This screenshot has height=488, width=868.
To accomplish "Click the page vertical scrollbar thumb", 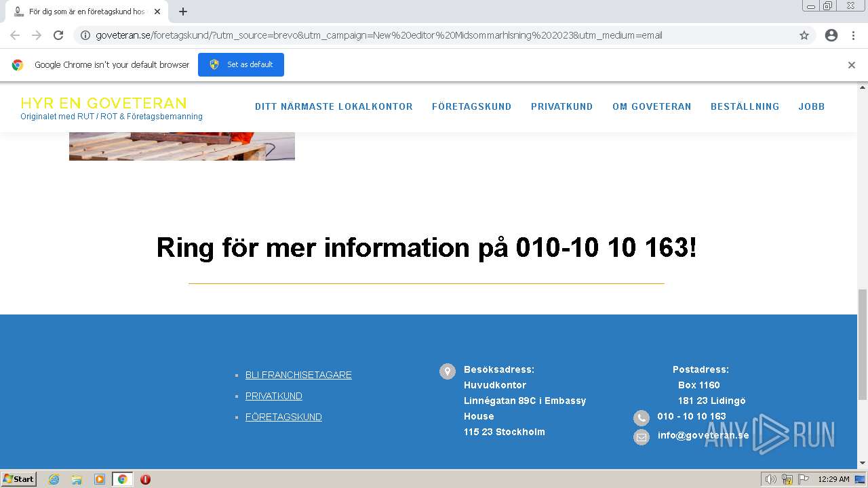I will (x=863, y=344).
